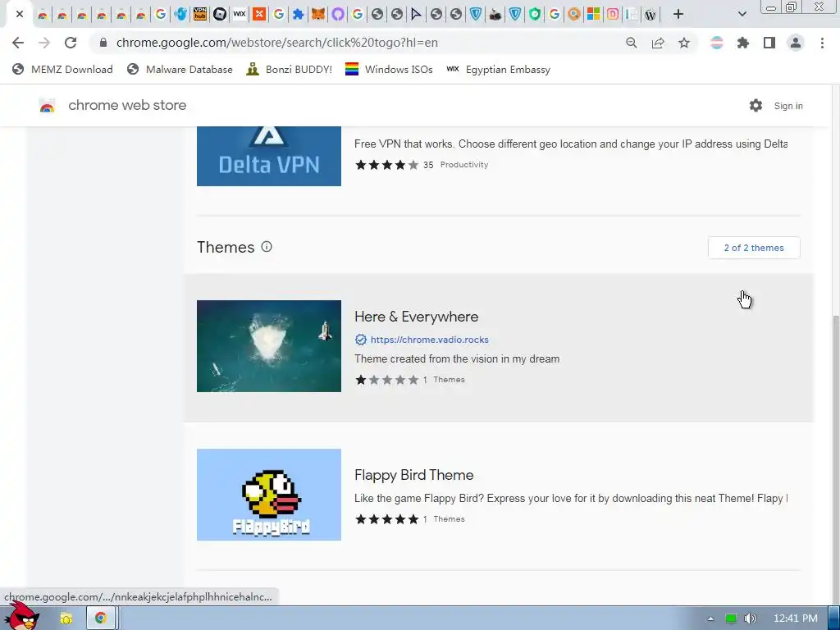Viewport: 840px width, 630px height.
Task: Show info icon beside Themes heading
Action: [x=267, y=246]
